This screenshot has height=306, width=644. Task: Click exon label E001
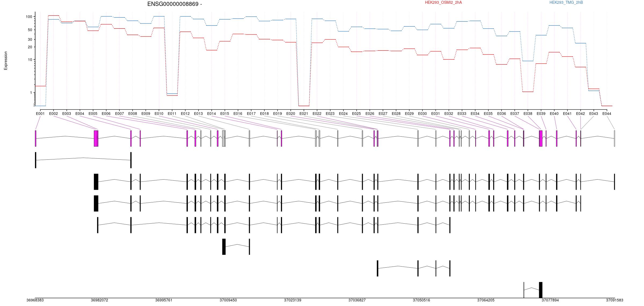click(x=40, y=114)
